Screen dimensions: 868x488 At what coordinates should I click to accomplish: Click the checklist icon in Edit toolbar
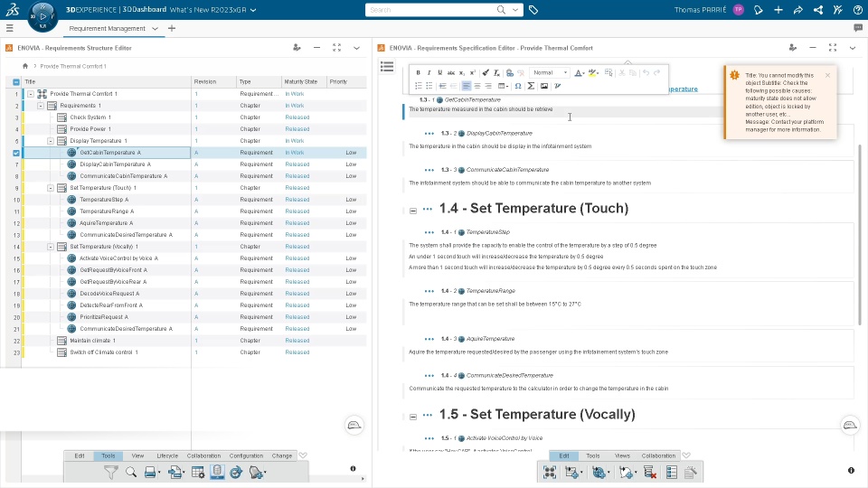(672, 473)
